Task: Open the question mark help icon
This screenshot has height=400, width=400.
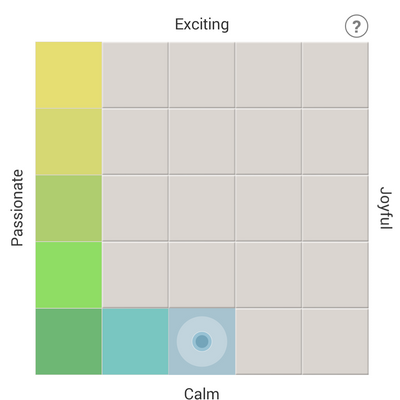Action: tap(356, 26)
